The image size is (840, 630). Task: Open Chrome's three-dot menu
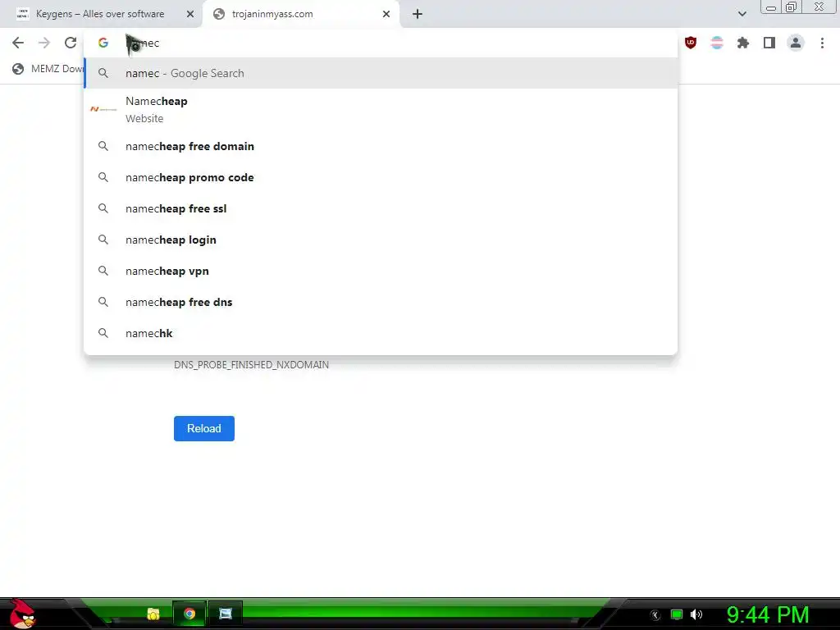click(822, 43)
